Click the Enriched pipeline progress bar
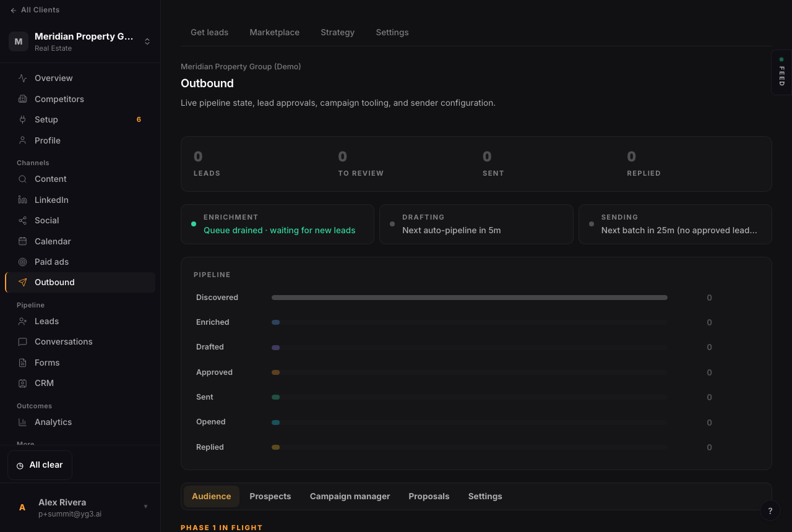The image size is (792, 532). point(470,322)
